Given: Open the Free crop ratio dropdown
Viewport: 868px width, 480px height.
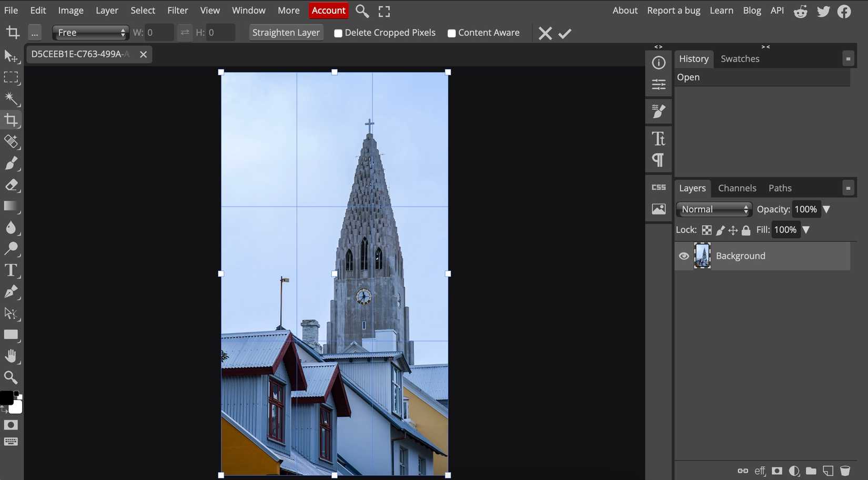Looking at the screenshot, I should pyautogui.click(x=90, y=33).
